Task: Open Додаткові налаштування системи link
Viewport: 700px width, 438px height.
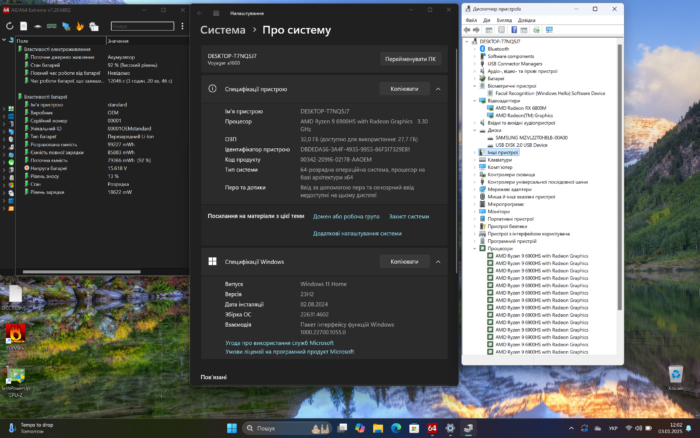Action: (x=357, y=234)
